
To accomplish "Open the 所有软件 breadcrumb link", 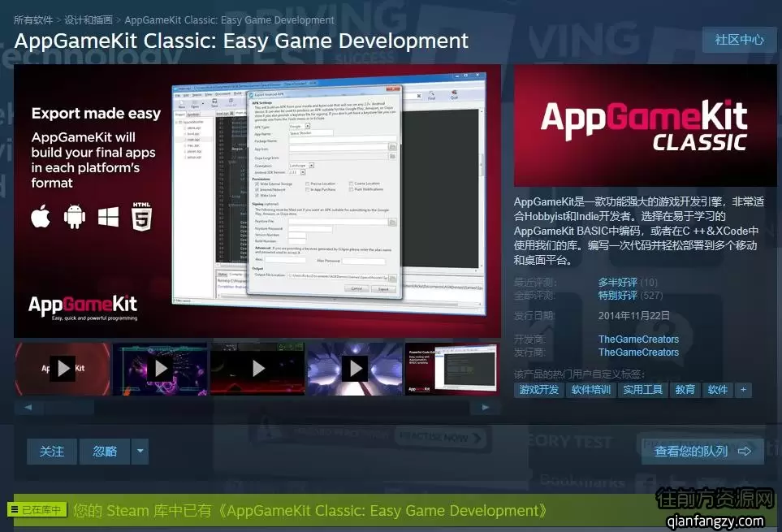I will 33,20.
